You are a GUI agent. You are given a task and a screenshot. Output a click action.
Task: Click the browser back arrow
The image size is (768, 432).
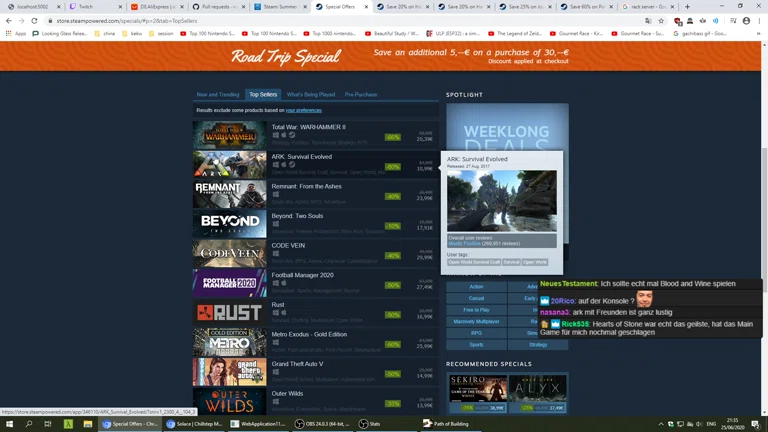pos(9,20)
